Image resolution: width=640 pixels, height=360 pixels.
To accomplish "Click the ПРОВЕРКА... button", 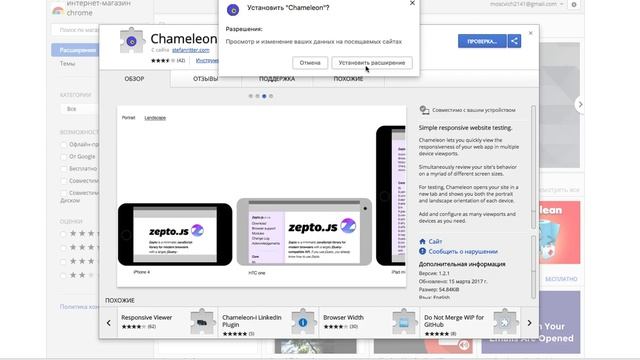I will coord(482,41).
